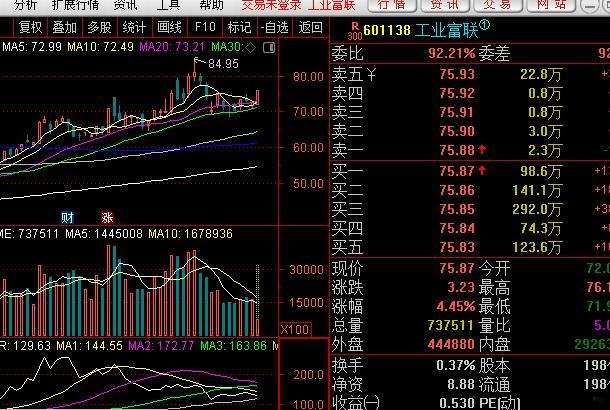Click the 标记 mark toolbar item
This screenshot has width=610, height=410.
[x=239, y=28]
